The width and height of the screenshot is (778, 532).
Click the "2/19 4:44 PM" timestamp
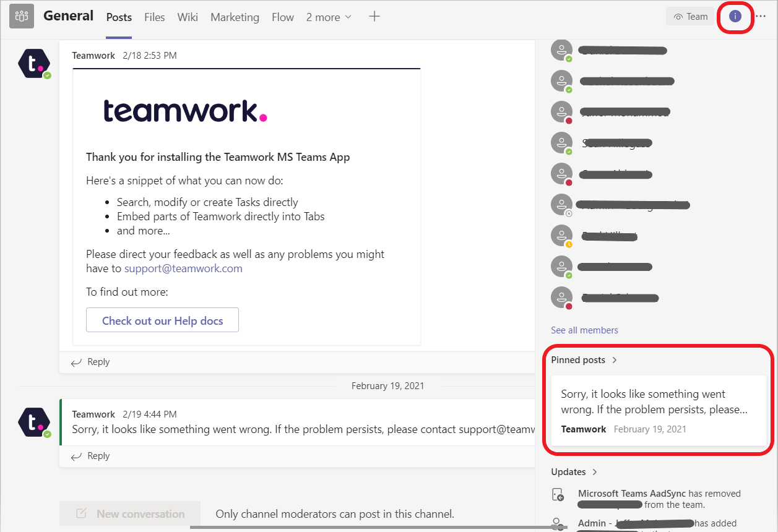[x=150, y=414]
